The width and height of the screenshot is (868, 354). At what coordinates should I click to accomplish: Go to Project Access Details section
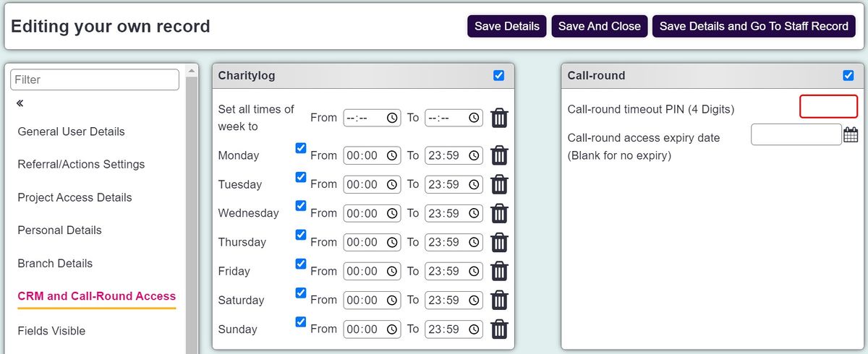[x=75, y=197]
